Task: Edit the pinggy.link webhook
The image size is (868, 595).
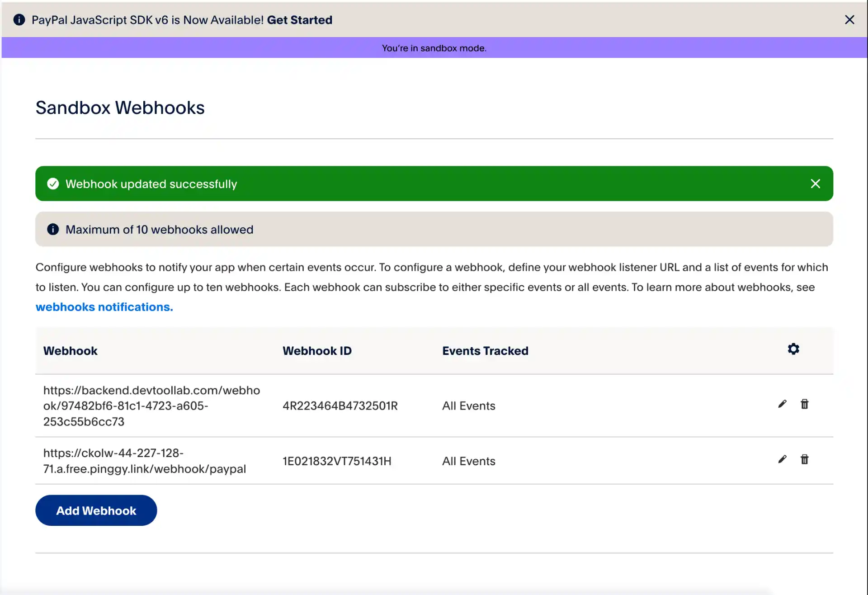Action: (782, 459)
